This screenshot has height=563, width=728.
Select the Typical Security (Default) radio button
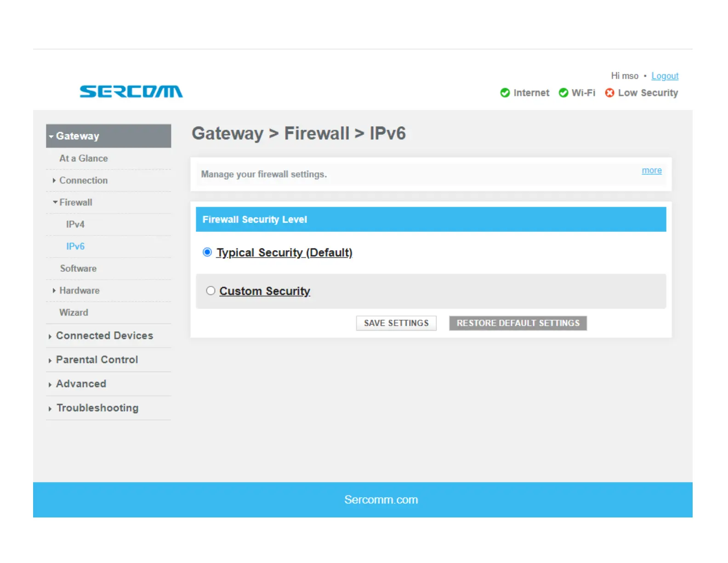(x=207, y=252)
